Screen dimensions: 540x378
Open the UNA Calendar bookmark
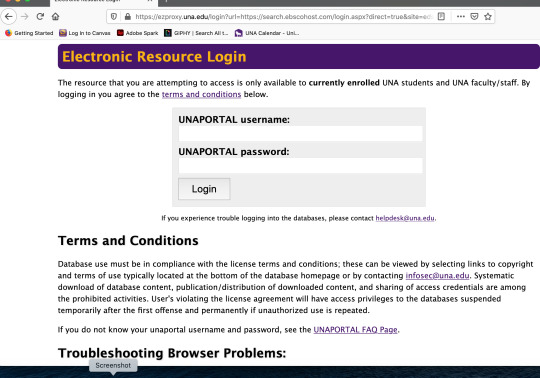pyautogui.click(x=267, y=33)
